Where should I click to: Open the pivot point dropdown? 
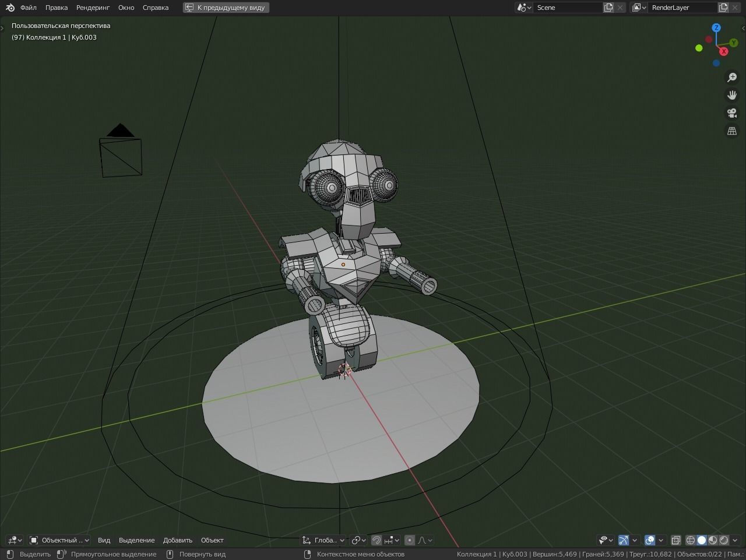tap(358, 540)
